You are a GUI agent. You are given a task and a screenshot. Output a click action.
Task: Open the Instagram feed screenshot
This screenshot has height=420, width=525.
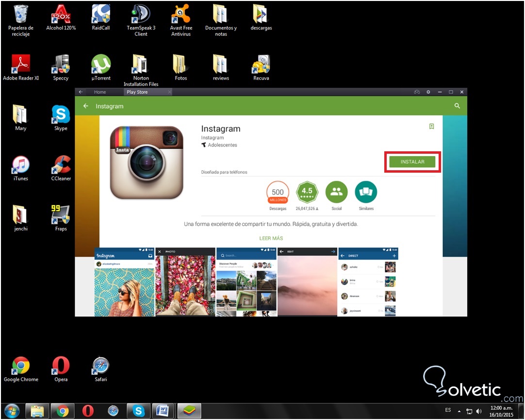click(124, 282)
